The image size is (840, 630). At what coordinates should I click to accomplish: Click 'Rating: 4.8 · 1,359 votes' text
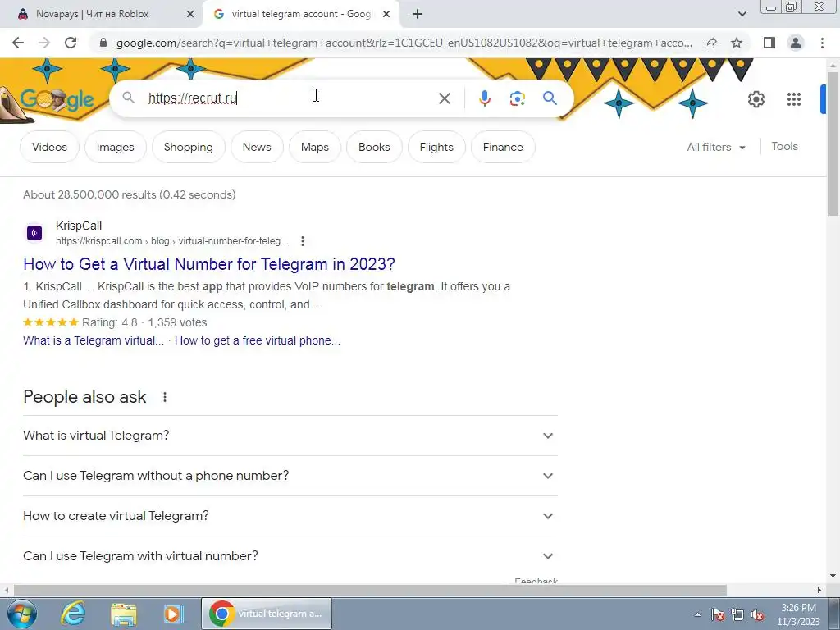click(x=144, y=322)
